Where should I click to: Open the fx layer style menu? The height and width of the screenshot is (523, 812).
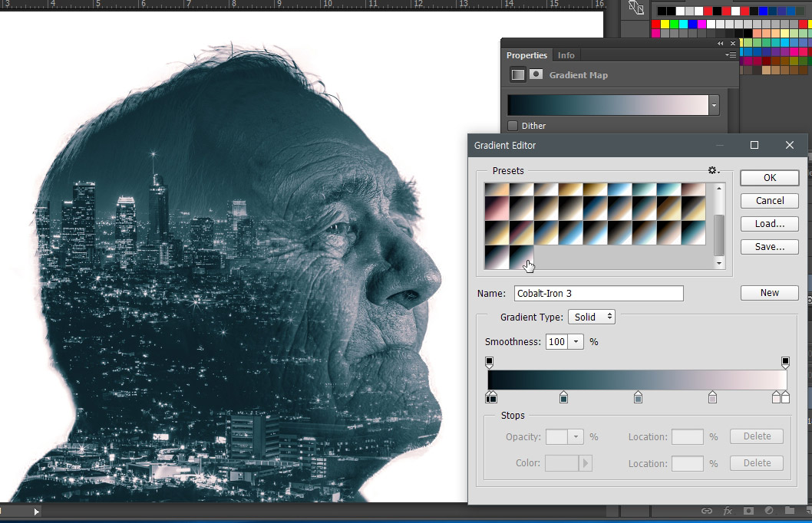728,511
